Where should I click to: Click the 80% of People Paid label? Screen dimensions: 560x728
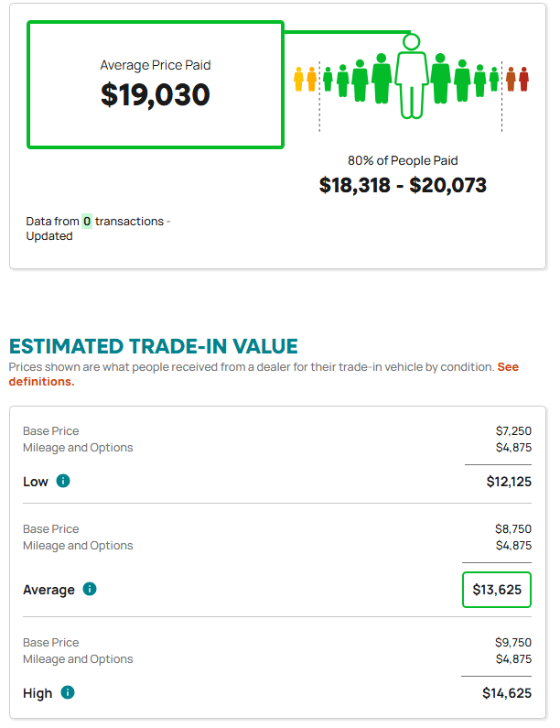coord(403,160)
